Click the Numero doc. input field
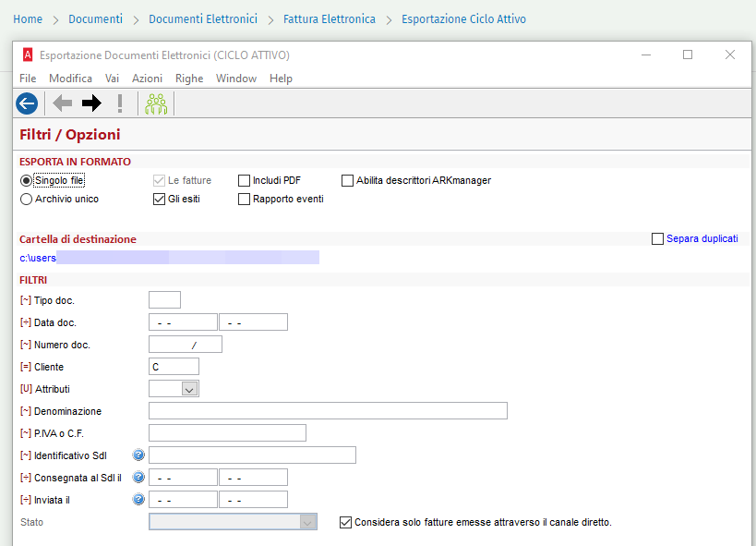 pyautogui.click(x=186, y=345)
